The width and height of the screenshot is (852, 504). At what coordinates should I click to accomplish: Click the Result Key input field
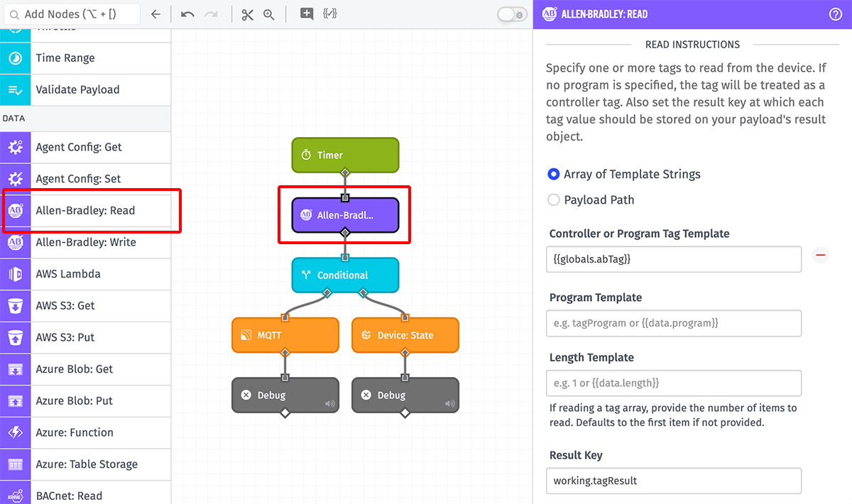pyautogui.click(x=674, y=481)
